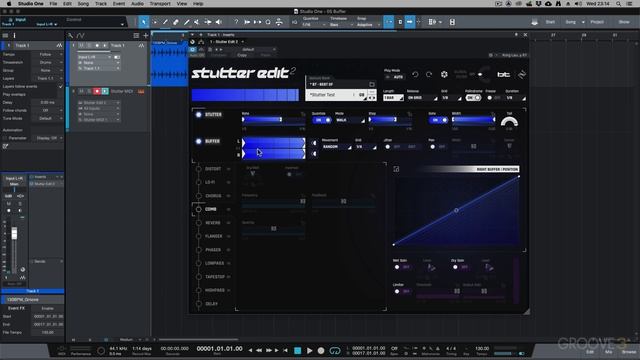Toggle the Buffer module power button
640x360 pixels.
[x=198, y=141]
